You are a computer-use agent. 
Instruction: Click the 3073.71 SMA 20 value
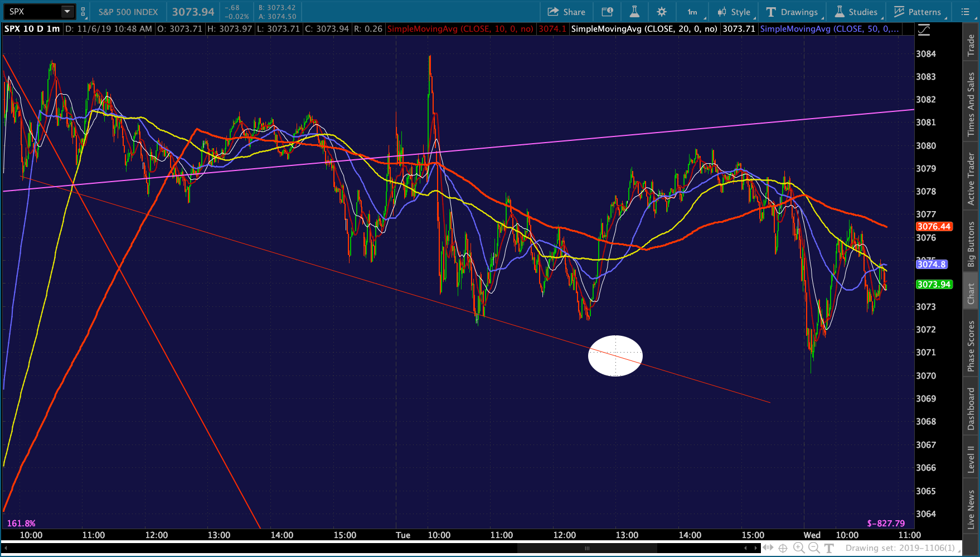(x=739, y=28)
